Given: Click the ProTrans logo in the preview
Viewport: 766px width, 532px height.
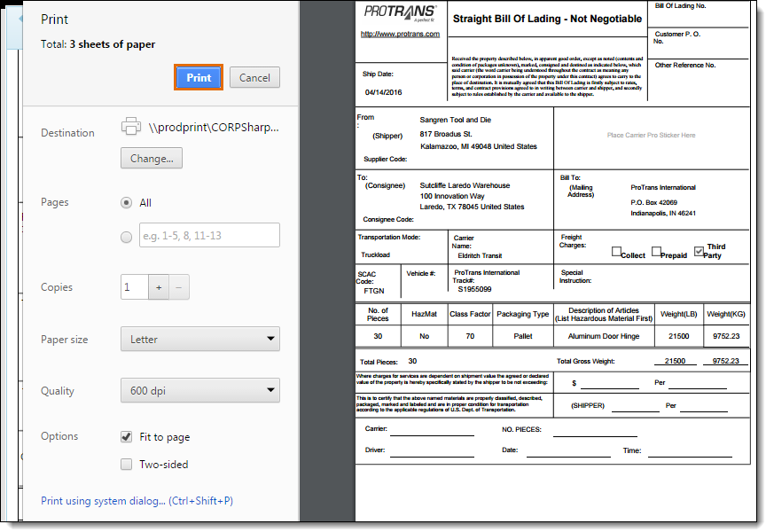Looking at the screenshot, I should [400, 12].
